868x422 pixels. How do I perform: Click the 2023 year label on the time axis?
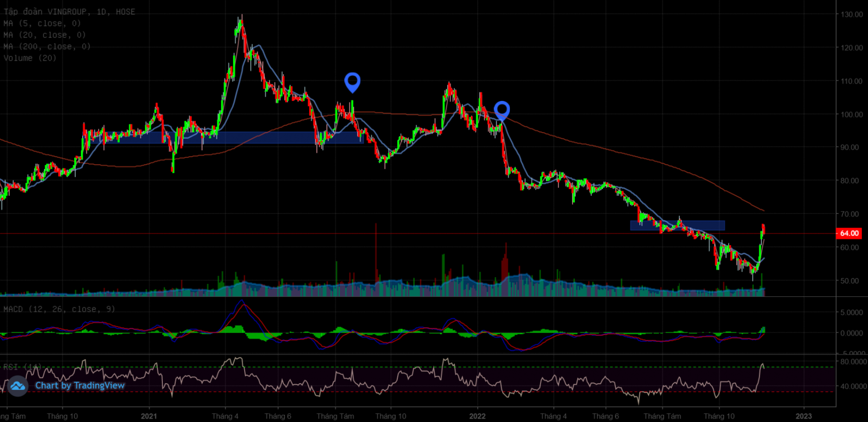(804, 416)
